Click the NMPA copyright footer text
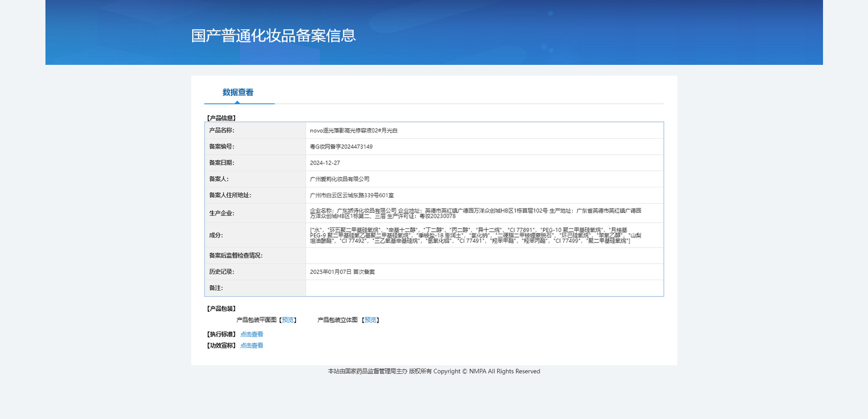Screen dimensions: 868x419 coord(434,371)
